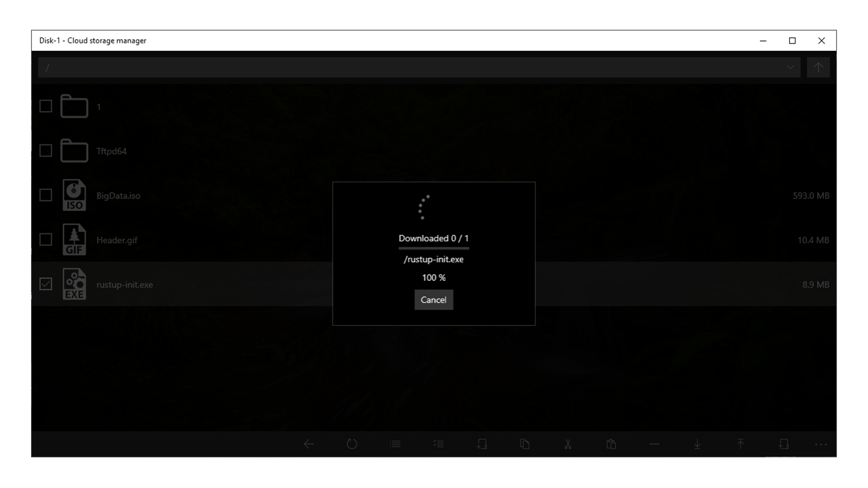The height and width of the screenshot is (488, 868).
Task: Click the Downloaded 0 / 1 label
Action: (434, 238)
